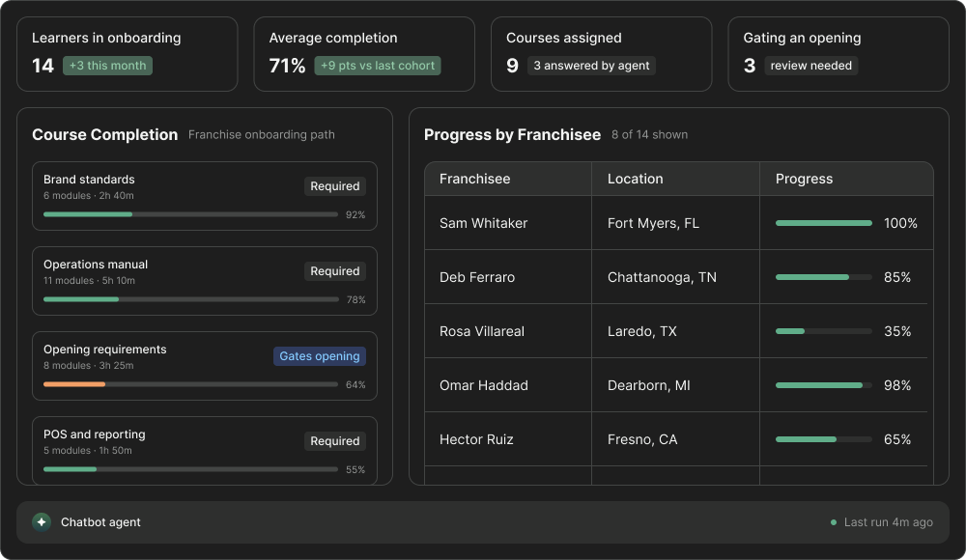Open the Average completion card

pos(364,54)
